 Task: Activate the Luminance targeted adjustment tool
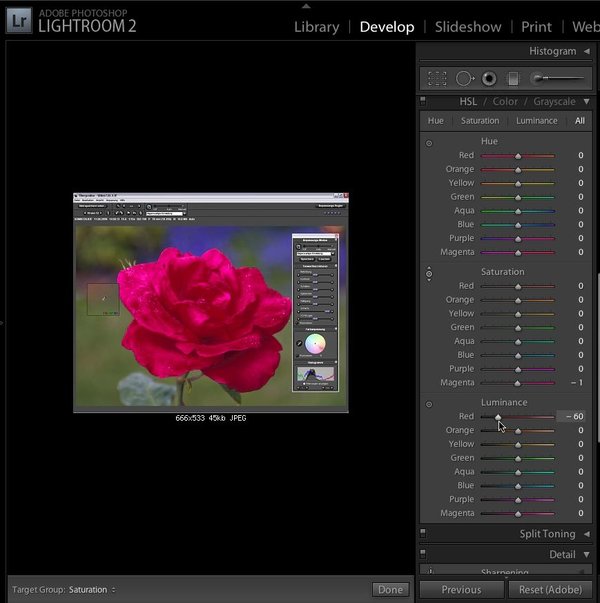point(429,404)
